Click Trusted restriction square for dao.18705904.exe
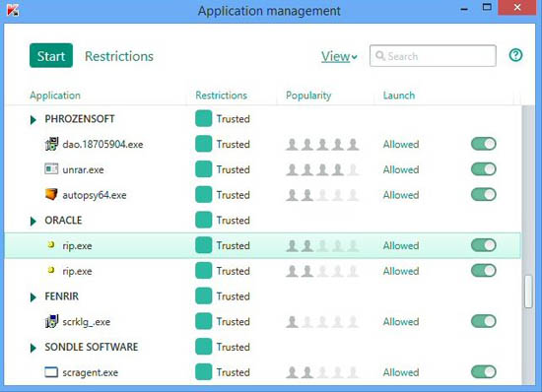Viewport: 542px width, 392px height. 203,144
